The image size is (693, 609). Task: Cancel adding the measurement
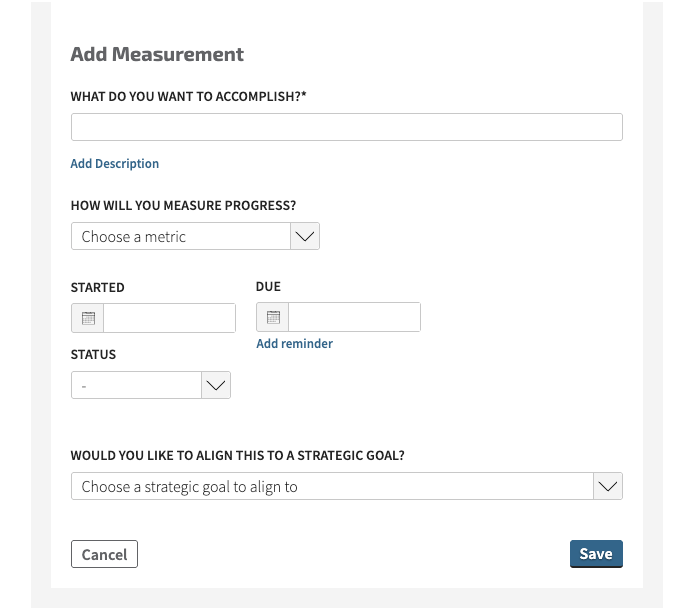click(x=104, y=554)
